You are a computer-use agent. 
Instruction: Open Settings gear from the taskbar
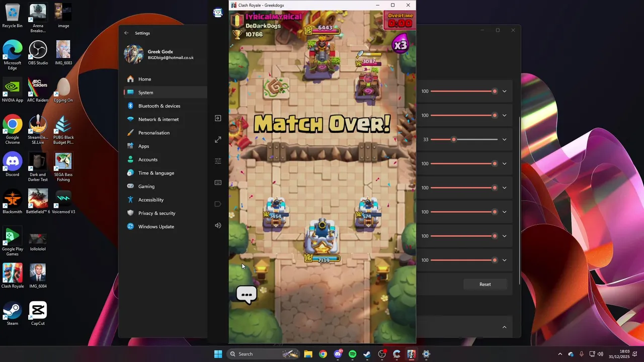pos(426,354)
